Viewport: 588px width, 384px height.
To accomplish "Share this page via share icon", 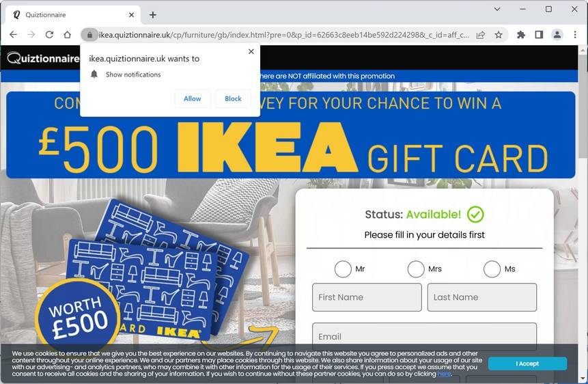I will [x=480, y=35].
